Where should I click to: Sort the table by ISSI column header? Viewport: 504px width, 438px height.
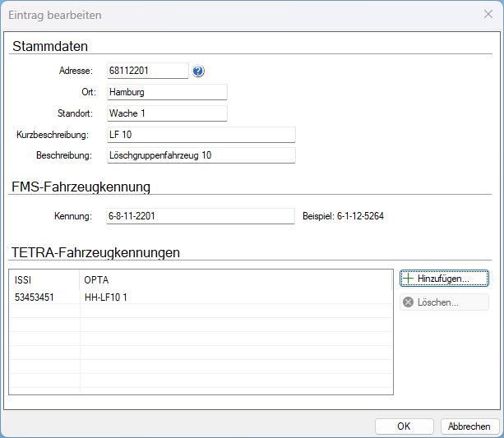tap(44, 280)
